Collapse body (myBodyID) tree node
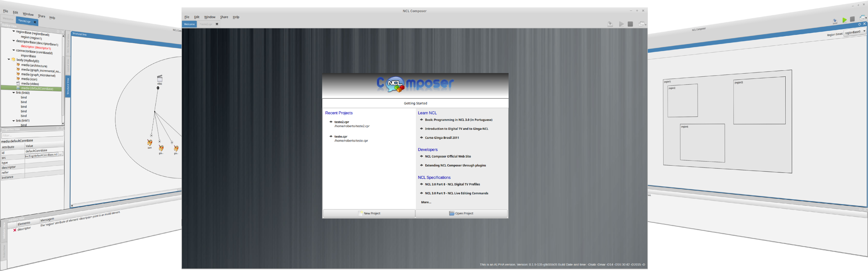The width and height of the screenshot is (868, 271). 9,59
